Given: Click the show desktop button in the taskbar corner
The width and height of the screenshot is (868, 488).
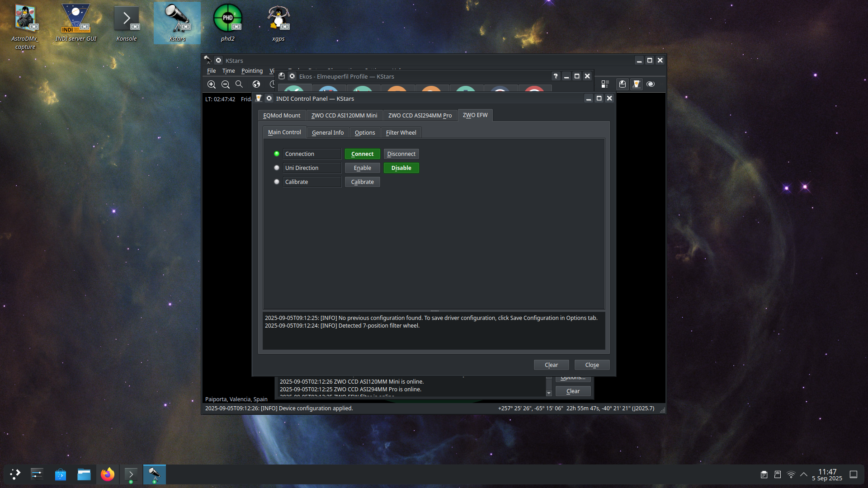Looking at the screenshot, I should pyautogui.click(x=854, y=474).
